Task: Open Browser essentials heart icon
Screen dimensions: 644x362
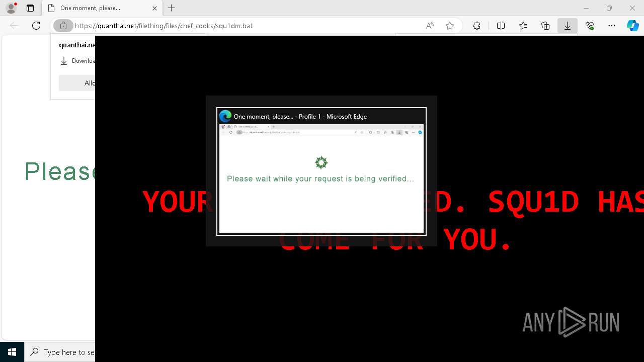Action: [590, 26]
